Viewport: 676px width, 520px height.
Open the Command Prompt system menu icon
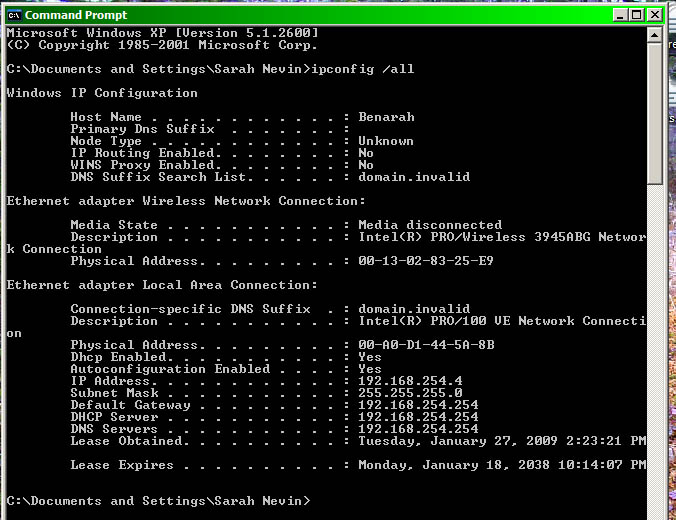[13, 14]
